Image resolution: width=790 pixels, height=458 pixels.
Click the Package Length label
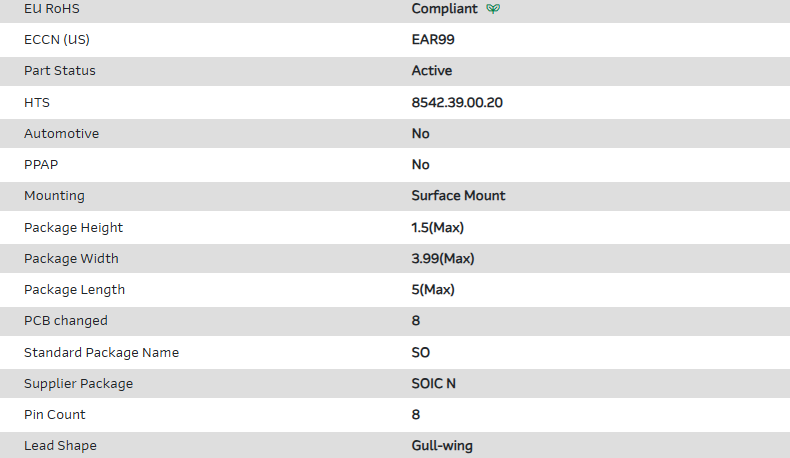click(x=75, y=289)
